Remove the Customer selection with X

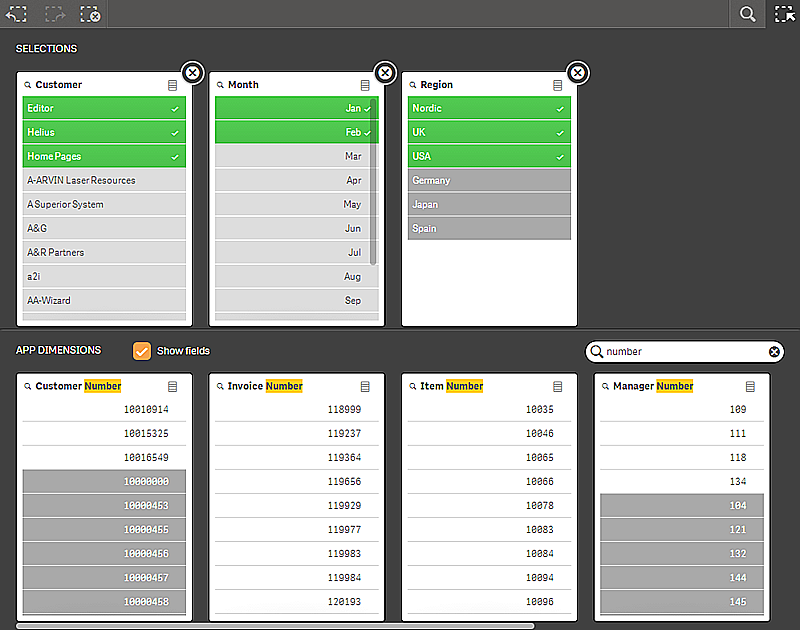[x=193, y=73]
